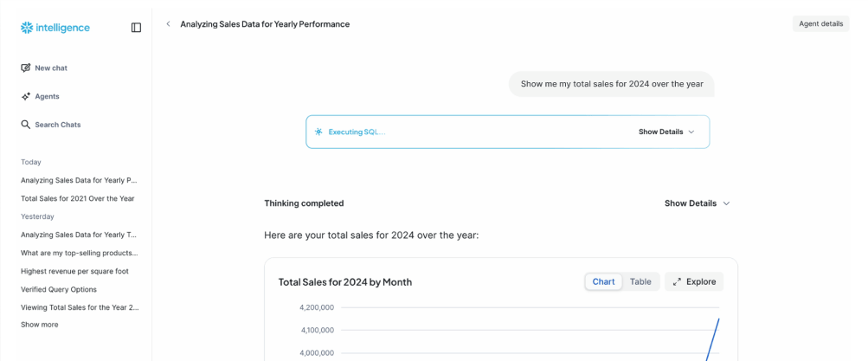The image size is (868, 361).
Task: Click the New chat pencil icon
Action: 26,68
